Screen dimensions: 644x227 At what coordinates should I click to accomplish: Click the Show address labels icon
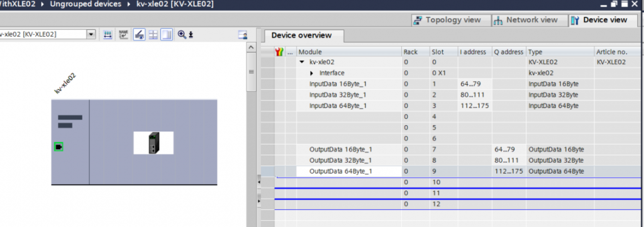click(108, 35)
